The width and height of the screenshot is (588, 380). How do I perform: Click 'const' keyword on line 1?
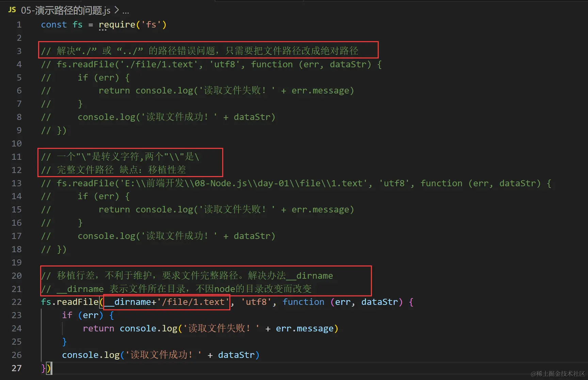54,24
